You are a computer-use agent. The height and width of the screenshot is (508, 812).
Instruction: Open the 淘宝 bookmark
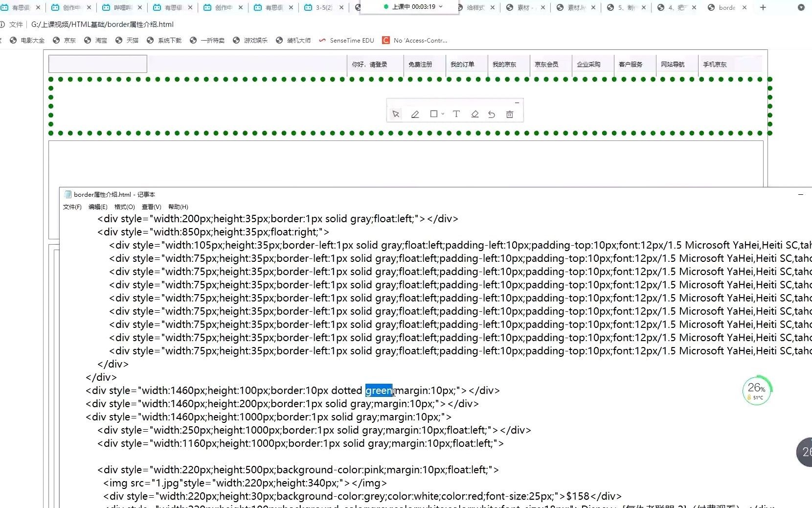click(x=96, y=41)
